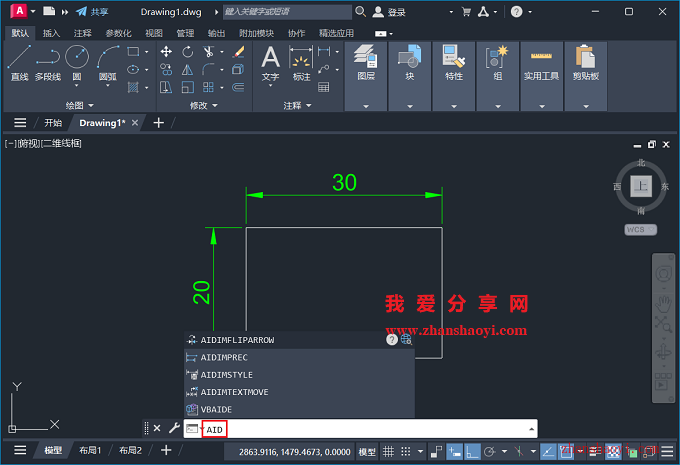Click the Scale tool icon
This screenshot has width=680, height=465.
click(x=187, y=87)
